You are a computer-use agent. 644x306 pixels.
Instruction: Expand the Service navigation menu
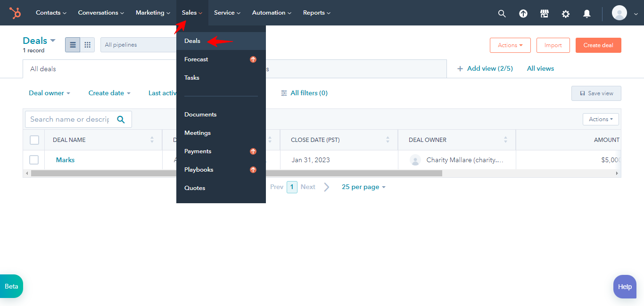click(x=227, y=13)
